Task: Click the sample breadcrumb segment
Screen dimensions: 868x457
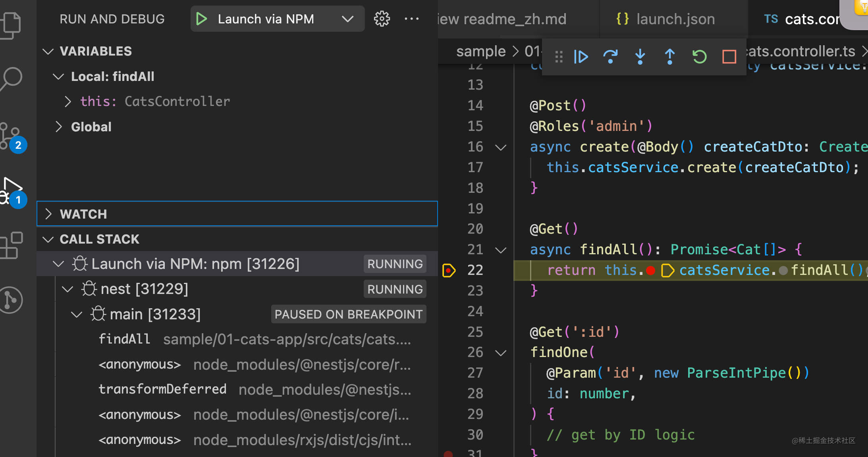Action: (481, 51)
